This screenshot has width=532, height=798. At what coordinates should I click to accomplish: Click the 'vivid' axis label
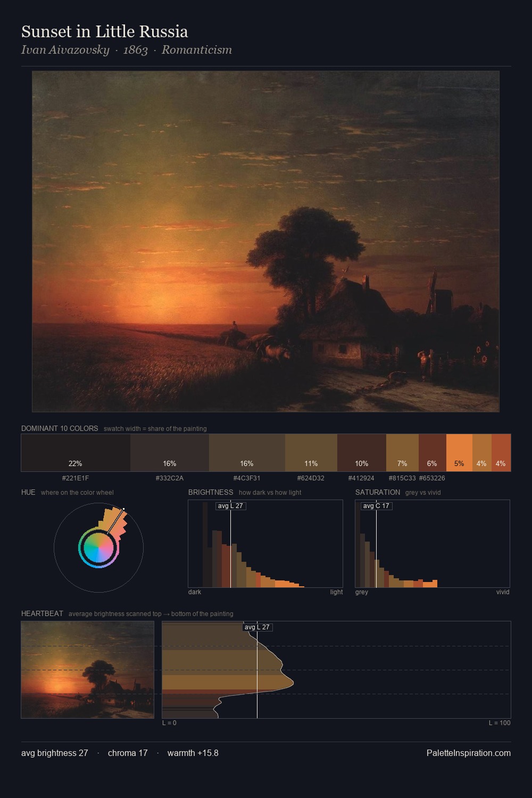point(503,592)
